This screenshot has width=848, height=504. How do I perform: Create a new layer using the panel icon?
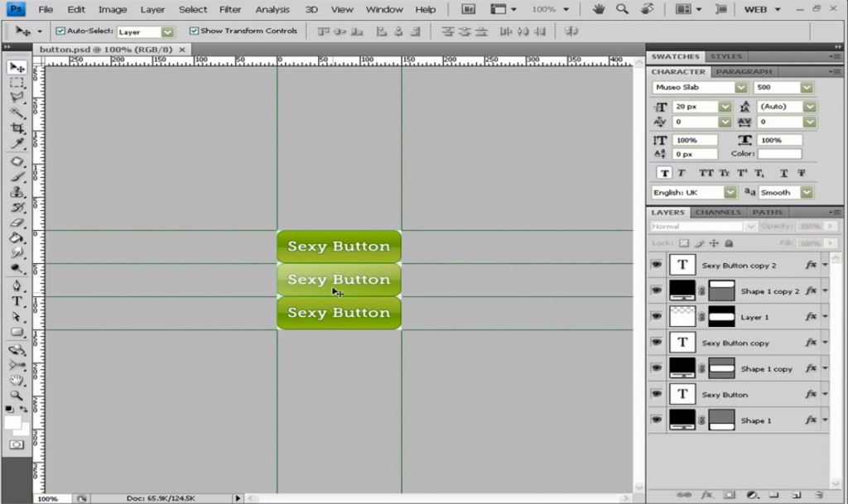796,495
